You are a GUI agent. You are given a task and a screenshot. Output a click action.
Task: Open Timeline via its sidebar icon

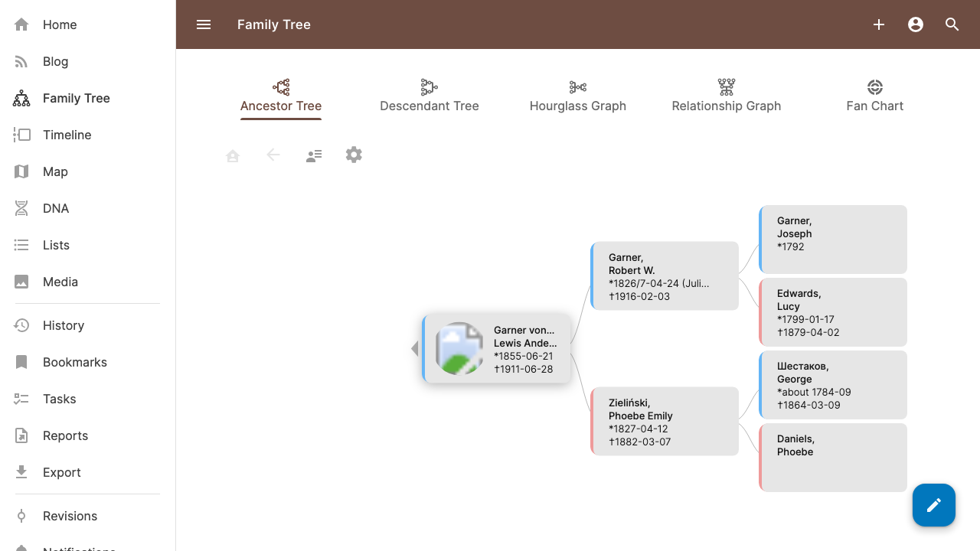click(21, 135)
